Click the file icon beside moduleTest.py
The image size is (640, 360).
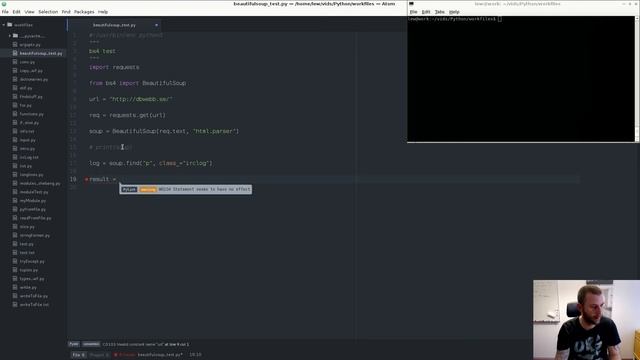point(15,192)
